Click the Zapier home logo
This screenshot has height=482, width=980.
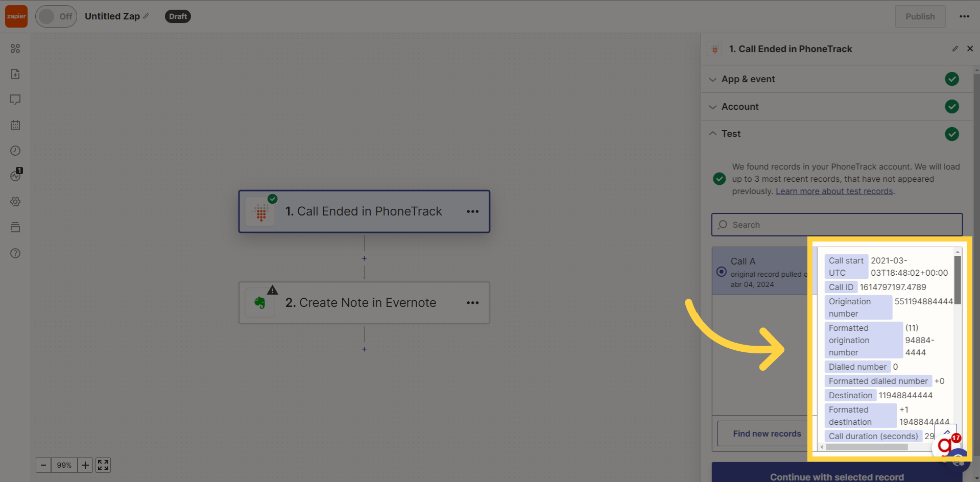point(16,16)
